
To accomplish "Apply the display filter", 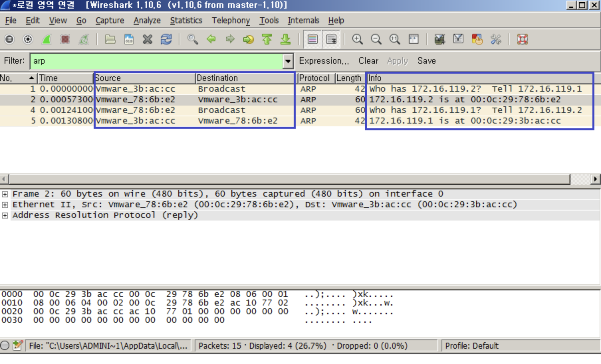I will [397, 61].
